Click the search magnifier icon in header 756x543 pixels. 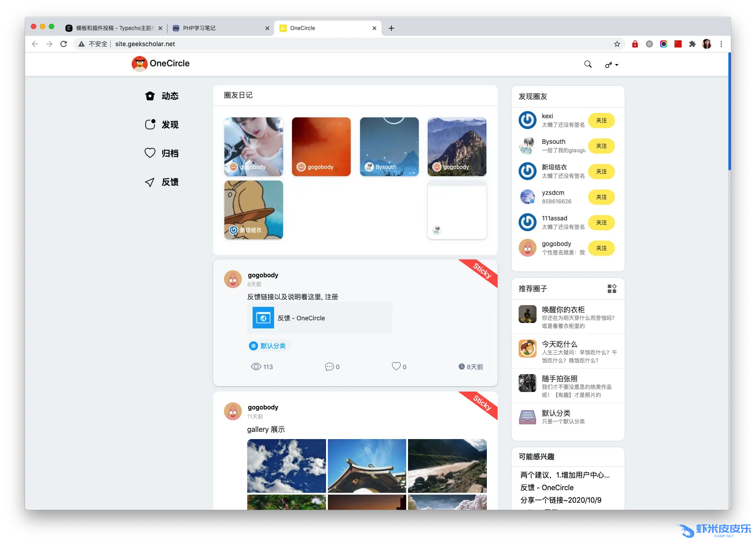588,64
